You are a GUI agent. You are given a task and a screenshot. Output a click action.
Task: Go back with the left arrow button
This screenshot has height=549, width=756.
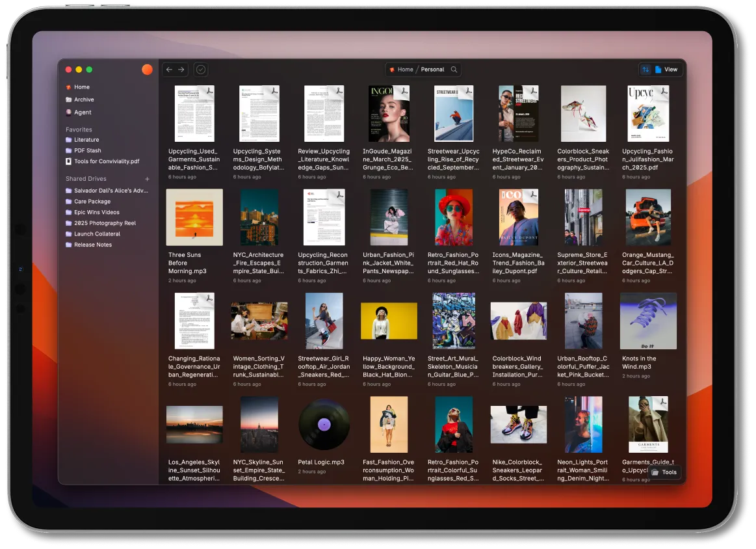click(169, 70)
